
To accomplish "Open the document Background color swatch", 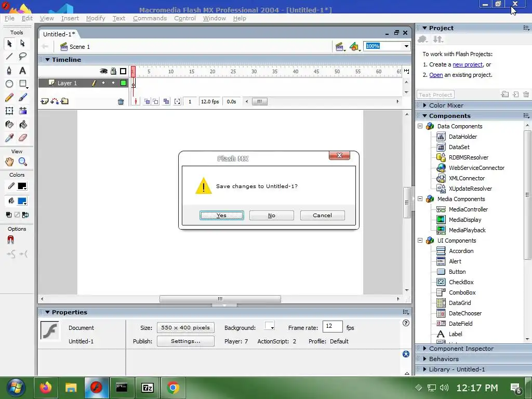I will click(x=270, y=326).
